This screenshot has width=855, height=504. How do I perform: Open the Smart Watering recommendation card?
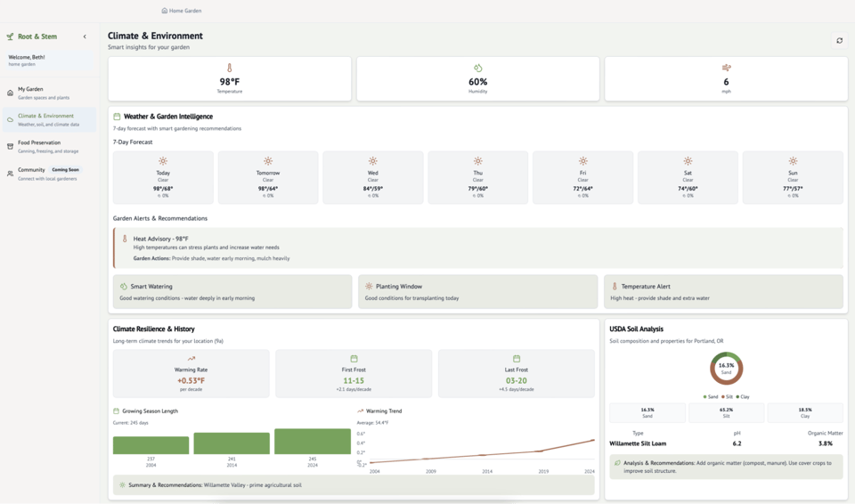coord(231,291)
